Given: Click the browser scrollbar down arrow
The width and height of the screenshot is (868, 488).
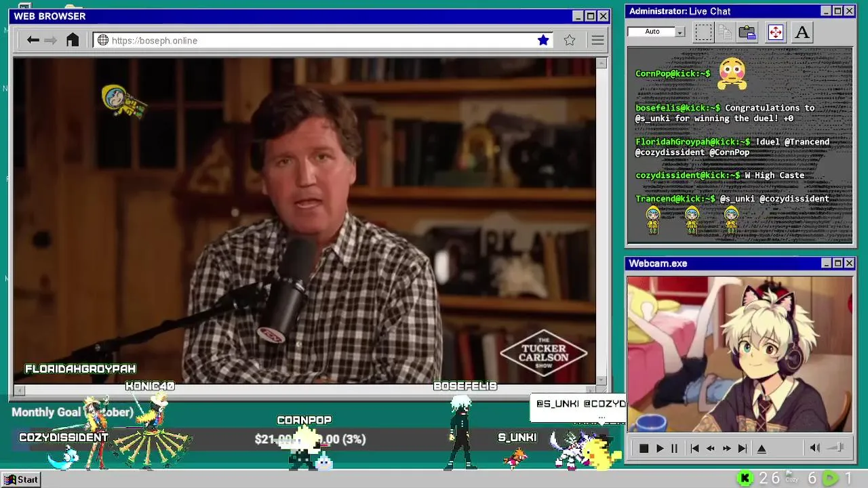Looking at the screenshot, I should click(x=601, y=380).
